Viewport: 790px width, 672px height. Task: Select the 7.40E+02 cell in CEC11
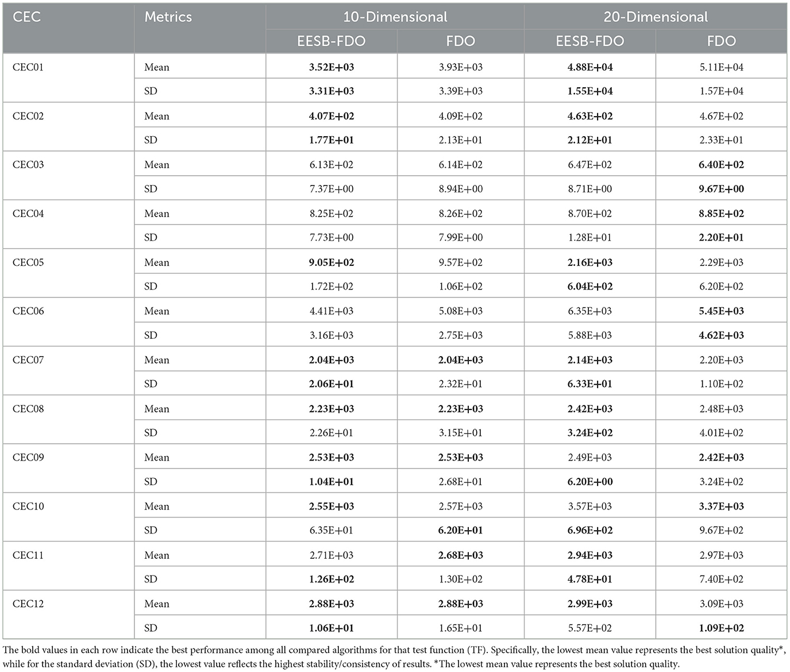[721, 580]
